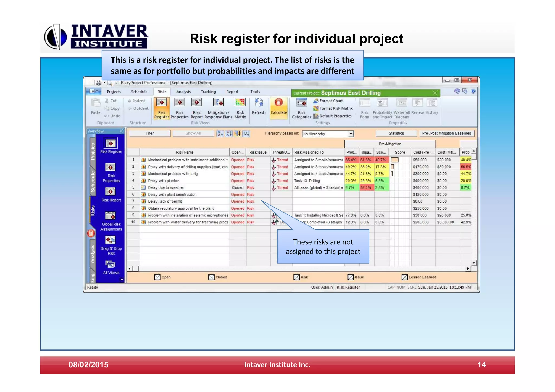The image size is (555, 392).
Task: Switch to Schedule side tab in Workflow
Action: coord(93,181)
